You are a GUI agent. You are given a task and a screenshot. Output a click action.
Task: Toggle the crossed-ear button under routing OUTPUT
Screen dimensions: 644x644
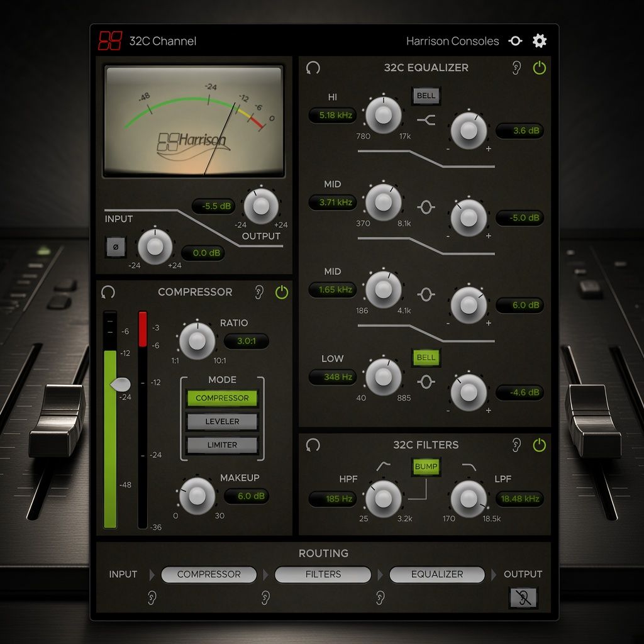(523, 597)
